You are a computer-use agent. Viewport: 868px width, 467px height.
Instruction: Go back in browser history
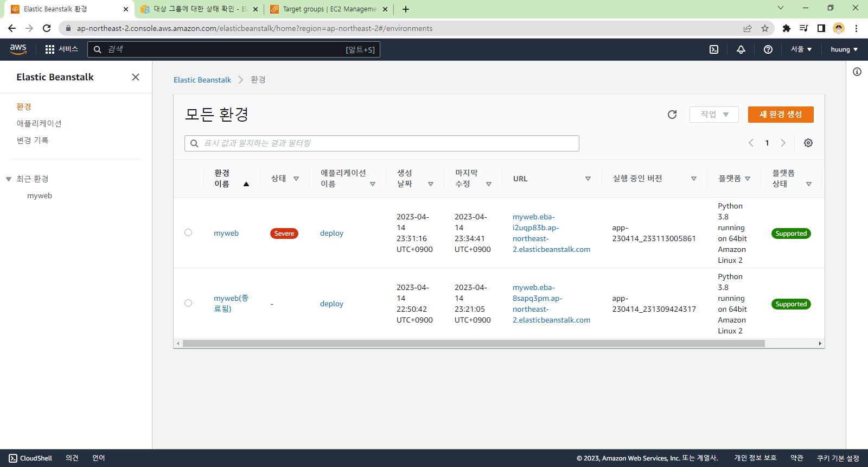coord(12,28)
